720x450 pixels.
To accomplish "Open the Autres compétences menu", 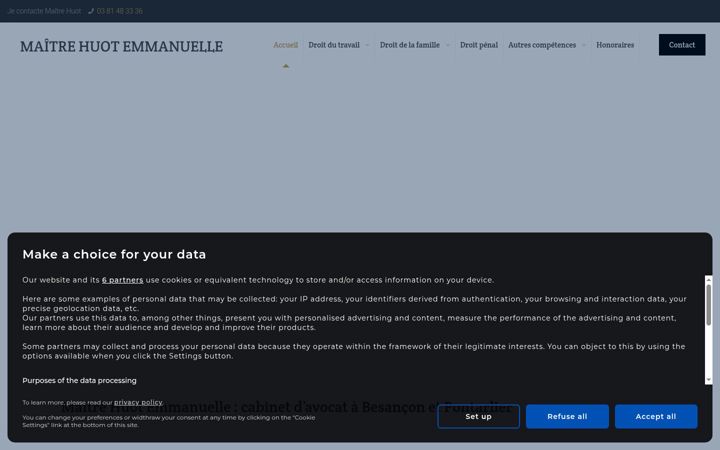I will point(542,45).
